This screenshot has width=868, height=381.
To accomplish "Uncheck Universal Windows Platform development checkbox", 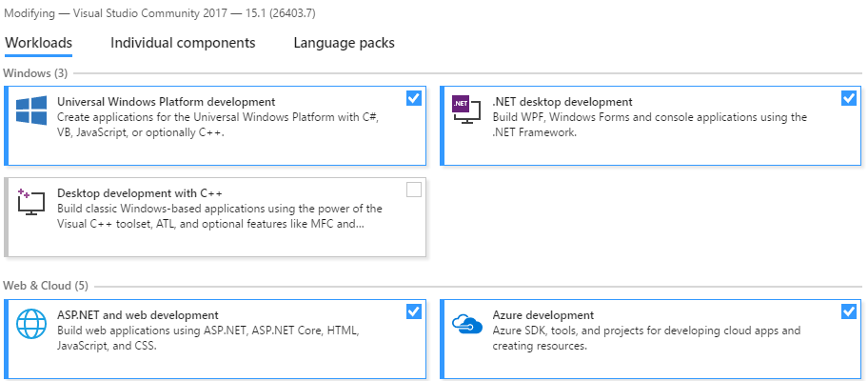I will click(413, 98).
